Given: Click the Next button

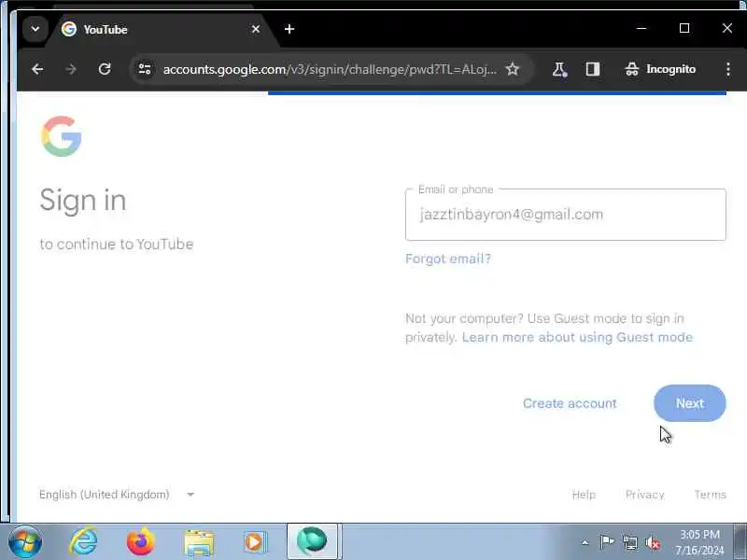Looking at the screenshot, I should point(689,403).
